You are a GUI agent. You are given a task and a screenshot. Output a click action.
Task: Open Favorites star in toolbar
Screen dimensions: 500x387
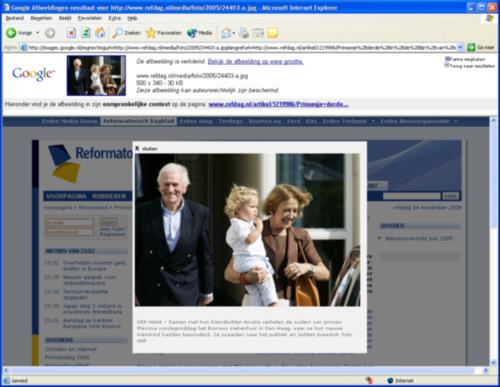164,33
